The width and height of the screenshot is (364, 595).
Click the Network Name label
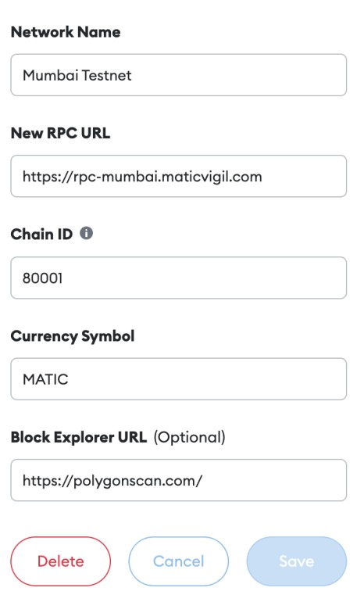66,32
